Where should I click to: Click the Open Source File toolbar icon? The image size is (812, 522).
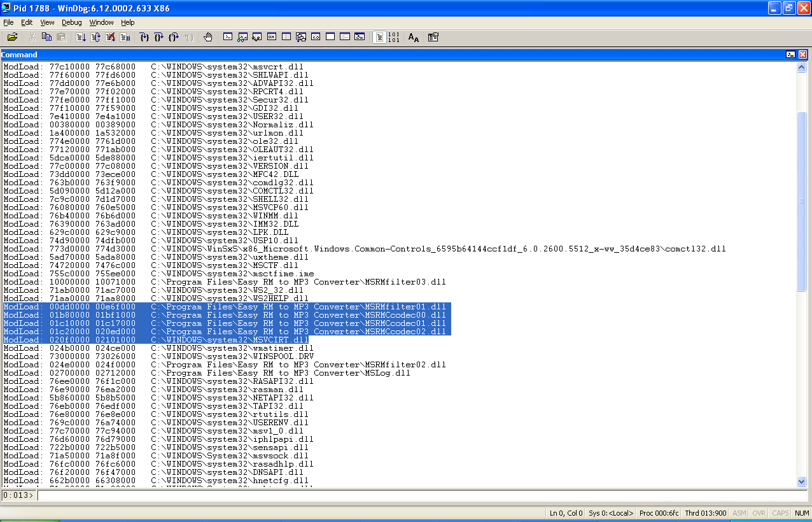pyautogui.click(x=12, y=38)
